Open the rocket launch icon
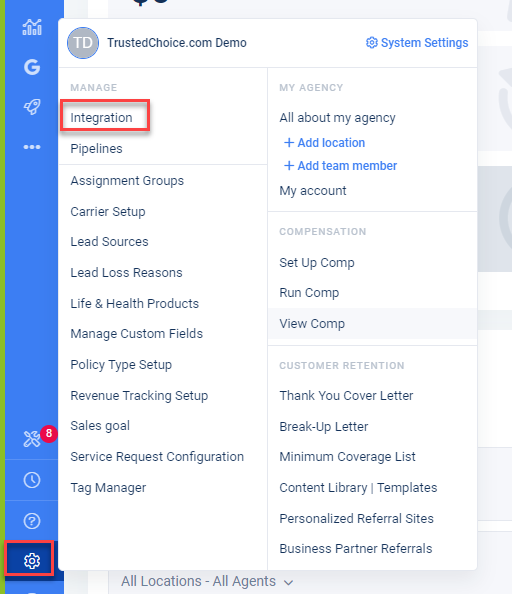The width and height of the screenshot is (512, 594). pos(32,107)
